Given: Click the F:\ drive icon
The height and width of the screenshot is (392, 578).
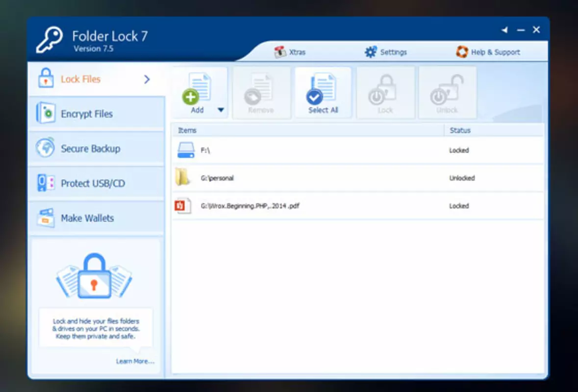Looking at the screenshot, I should point(186,150).
